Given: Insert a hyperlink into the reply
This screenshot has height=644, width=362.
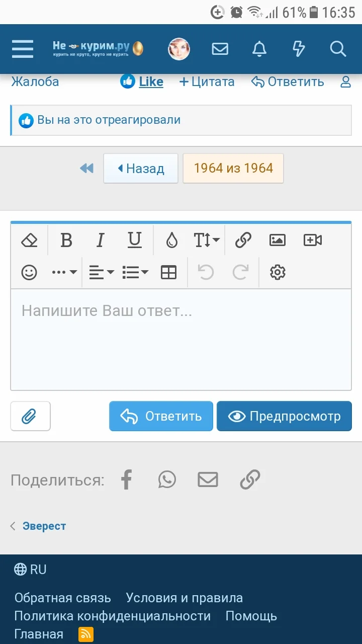Looking at the screenshot, I should point(243,240).
